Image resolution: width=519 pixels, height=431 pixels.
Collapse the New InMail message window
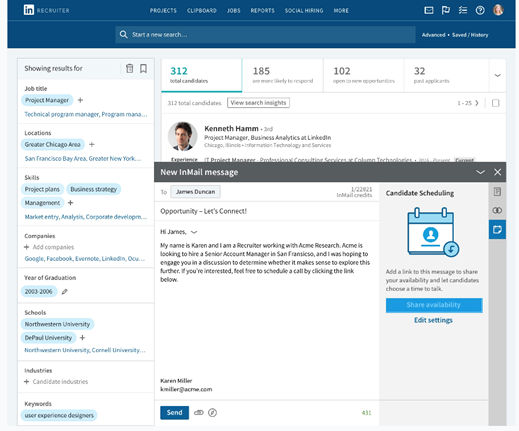pos(480,172)
